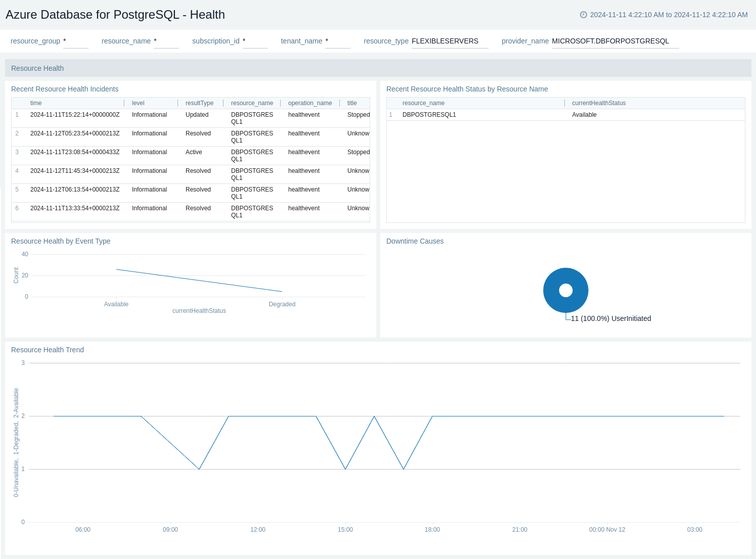Sort incidents by operation_name column header
Viewport: 756px width, 559px height.
pyautogui.click(x=310, y=103)
